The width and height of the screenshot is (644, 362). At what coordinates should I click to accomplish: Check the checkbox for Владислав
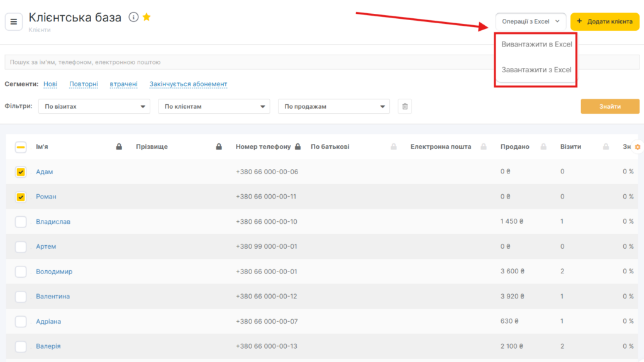click(21, 221)
